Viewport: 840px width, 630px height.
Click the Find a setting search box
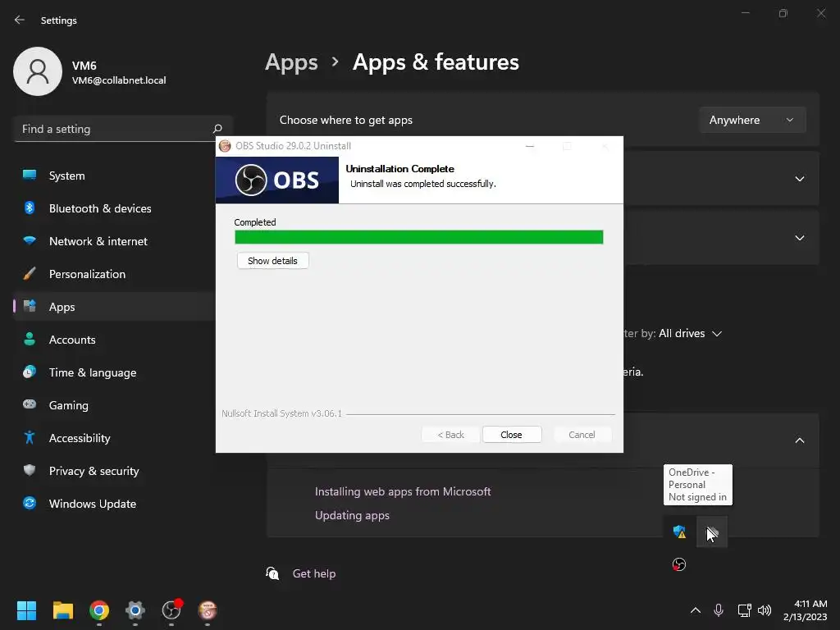(123, 129)
